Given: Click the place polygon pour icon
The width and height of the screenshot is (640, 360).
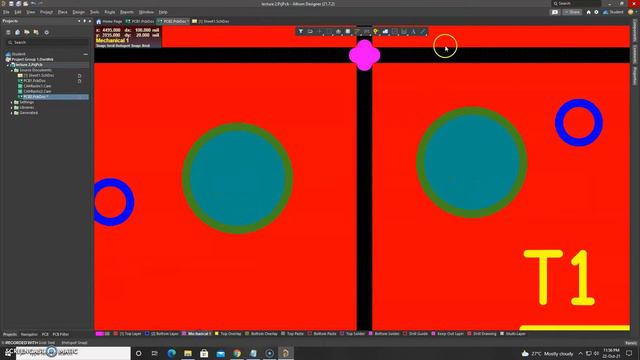Looking at the screenshot, I should pos(385,31).
